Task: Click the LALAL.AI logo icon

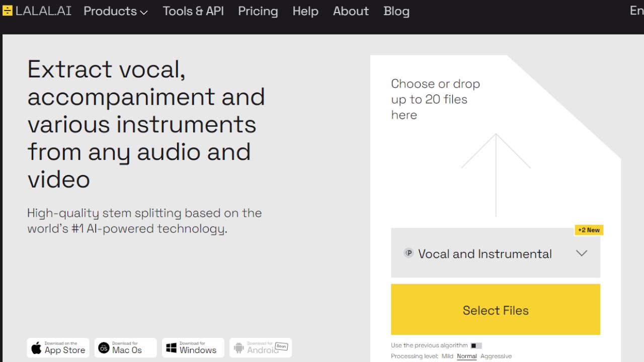Action: [8, 11]
